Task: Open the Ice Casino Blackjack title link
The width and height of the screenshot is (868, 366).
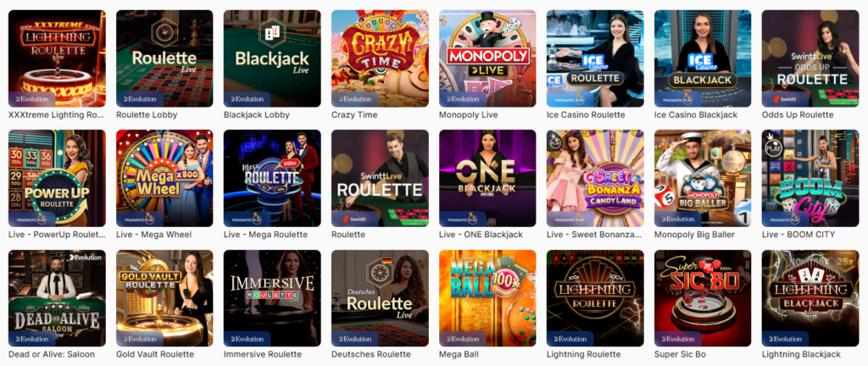Action: point(696,115)
